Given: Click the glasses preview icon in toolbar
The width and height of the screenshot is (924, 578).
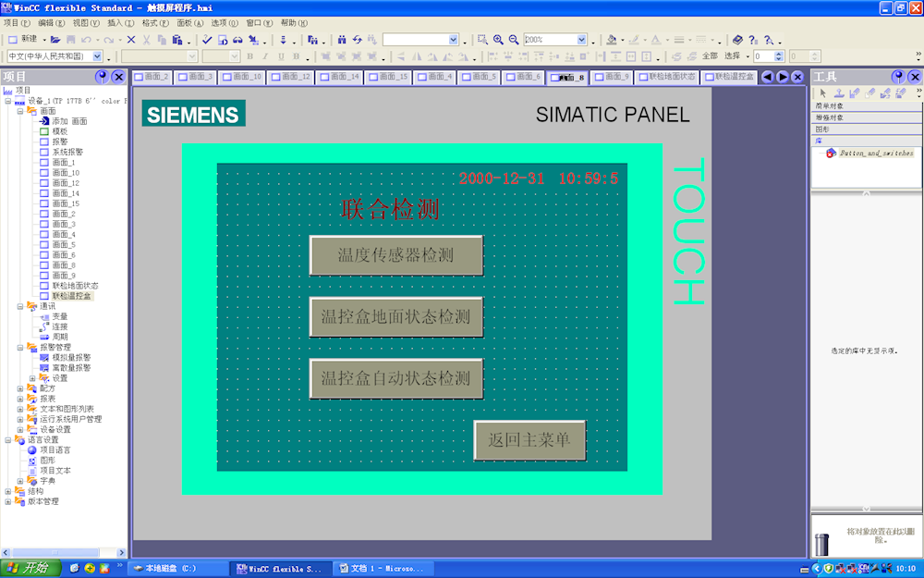Looking at the screenshot, I should pyautogui.click(x=237, y=40).
